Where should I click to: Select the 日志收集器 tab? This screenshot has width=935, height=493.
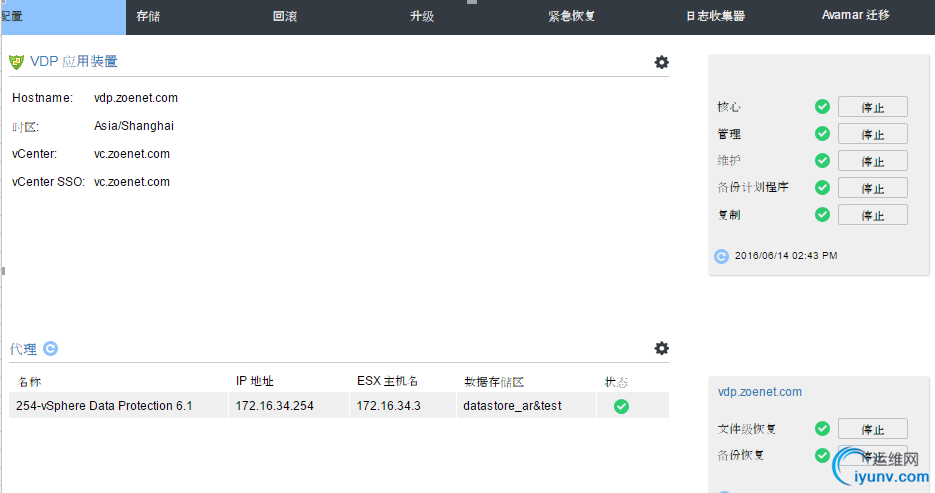coord(715,17)
